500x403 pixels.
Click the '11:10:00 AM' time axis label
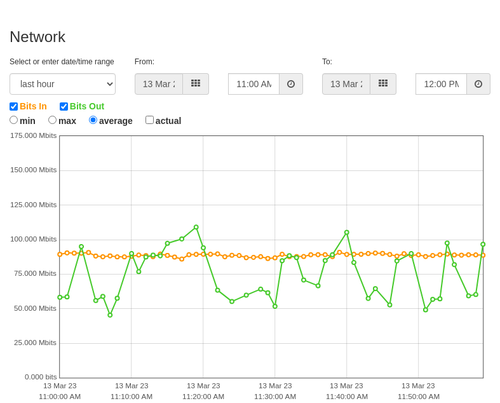click(132, 397)
